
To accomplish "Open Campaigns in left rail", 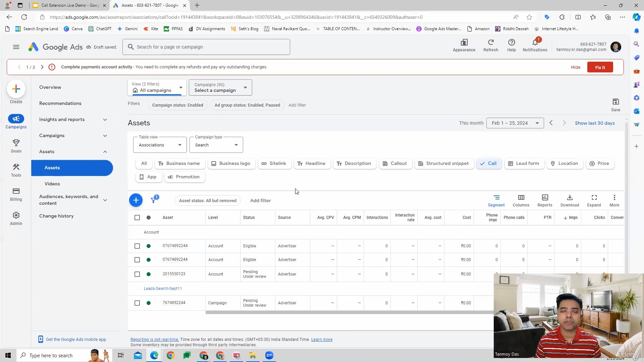I will pos(16,122).
